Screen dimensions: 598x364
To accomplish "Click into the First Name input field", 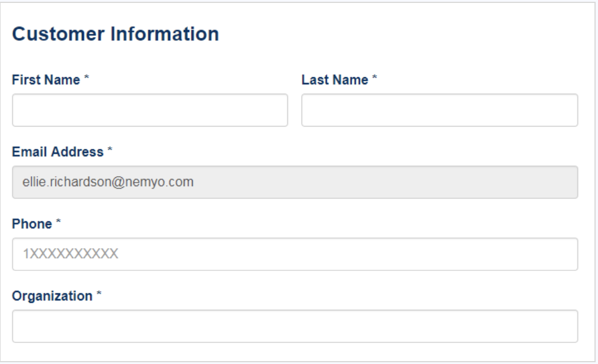I will pyautogui.click(x=150, y=110).
